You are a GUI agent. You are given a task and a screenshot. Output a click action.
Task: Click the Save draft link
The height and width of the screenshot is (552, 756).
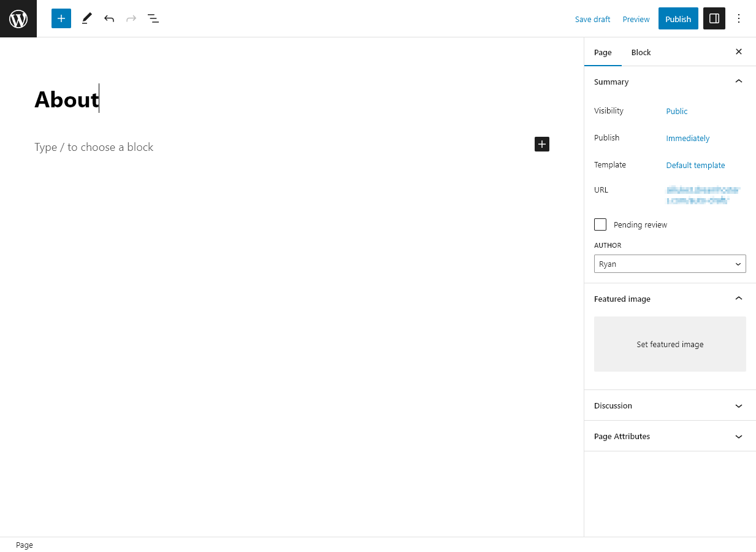(x=592, y=19)
